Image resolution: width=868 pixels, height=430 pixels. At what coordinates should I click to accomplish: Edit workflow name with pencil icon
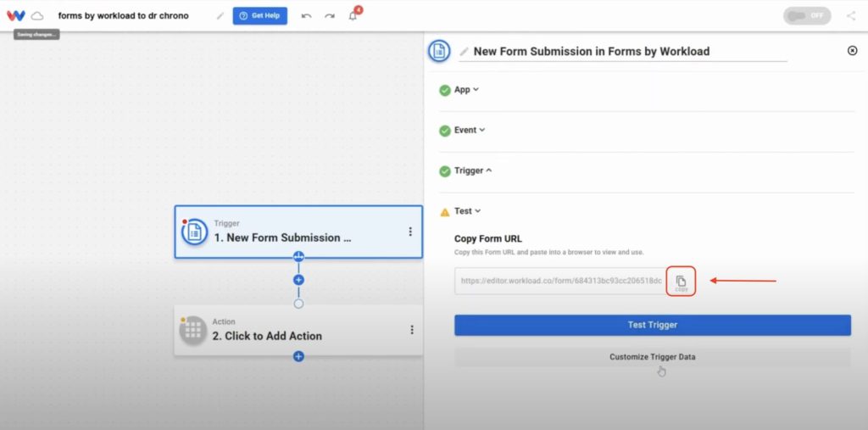(220, 15)
